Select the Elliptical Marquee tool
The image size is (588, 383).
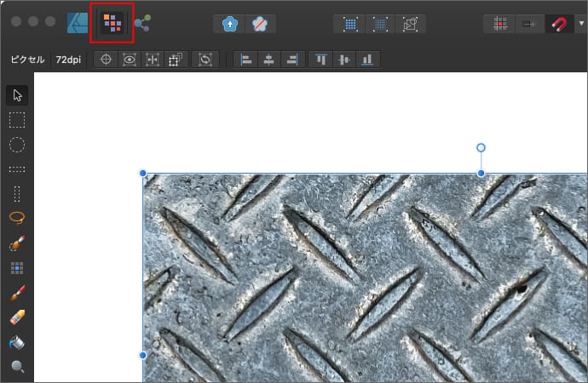17,144
